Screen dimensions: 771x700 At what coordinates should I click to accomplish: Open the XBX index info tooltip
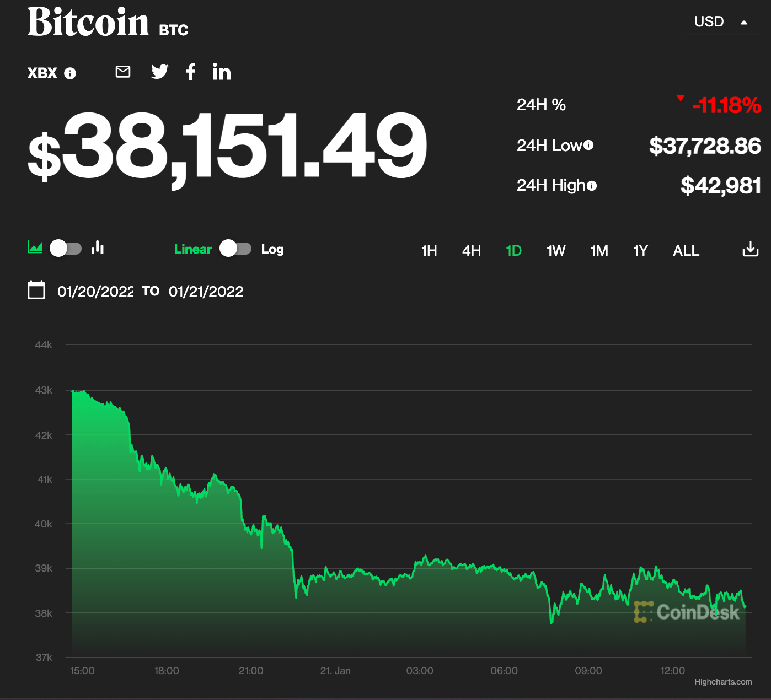70,73
